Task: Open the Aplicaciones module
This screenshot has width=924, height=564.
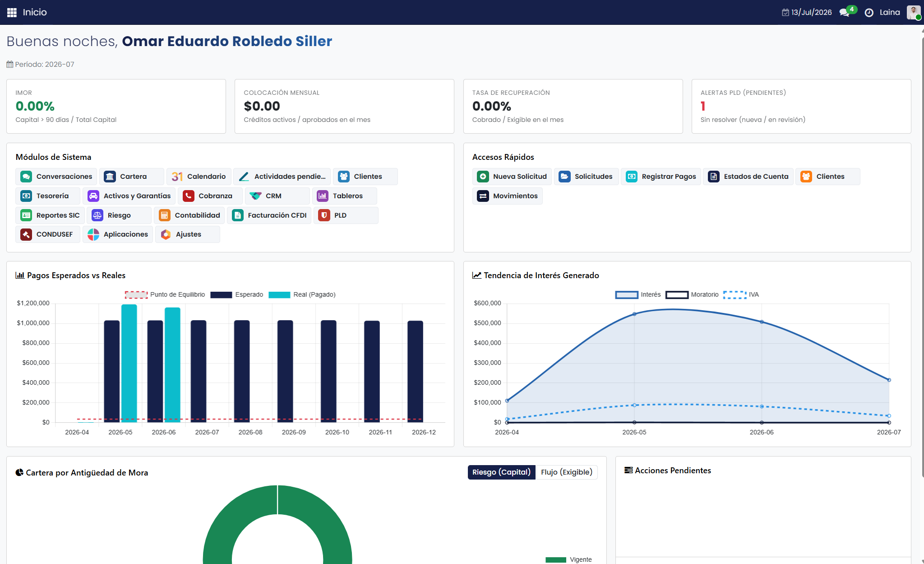Action: 118,234
